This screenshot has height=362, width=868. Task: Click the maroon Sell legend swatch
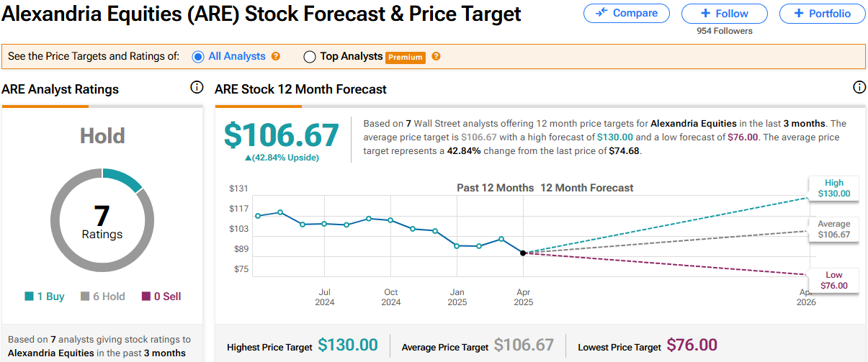(146, 297)
